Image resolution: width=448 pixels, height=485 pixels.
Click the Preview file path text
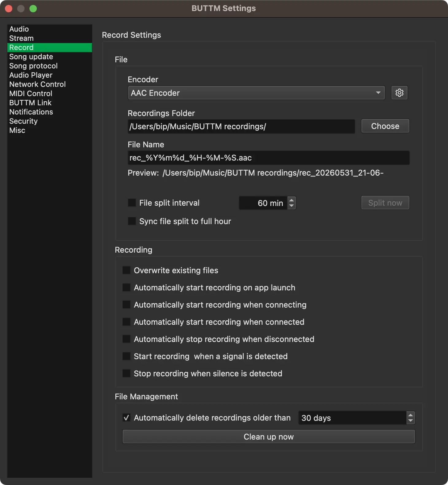[273, 173]
